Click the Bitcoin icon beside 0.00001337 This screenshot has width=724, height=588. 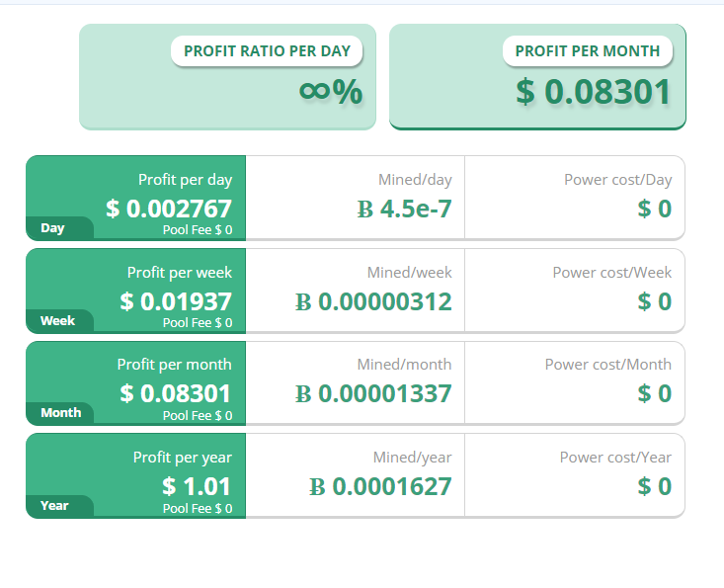pos(303,394)
